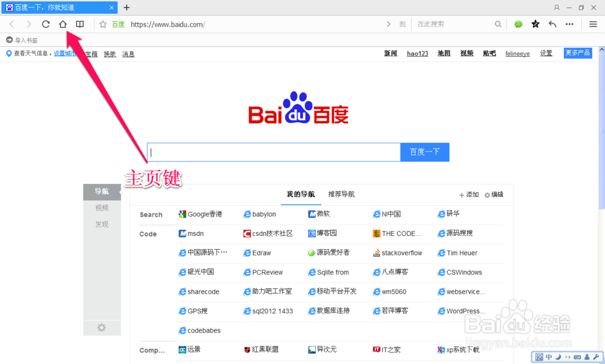605x364 pixels.
Task: Click the weather location pin icon
Action: tap(9, 54)
